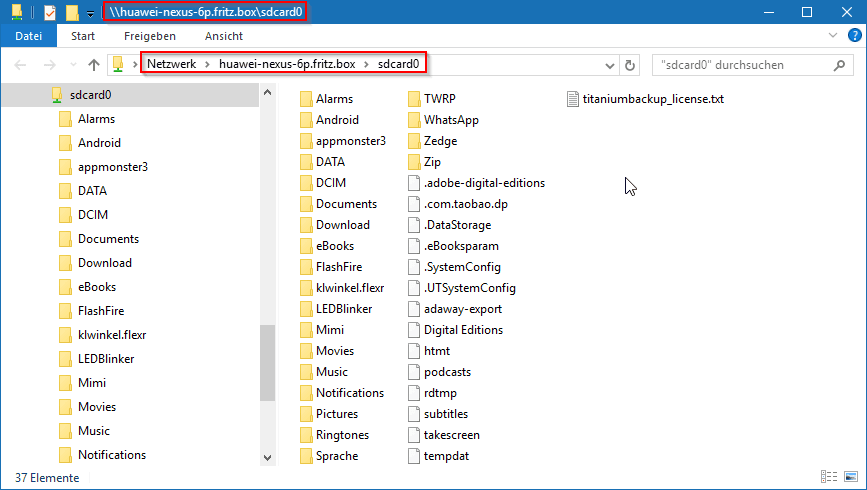The width and height of the screenshot is (867, 490).
Task: Click the search magnifier icon
Action: coord(839,65)
